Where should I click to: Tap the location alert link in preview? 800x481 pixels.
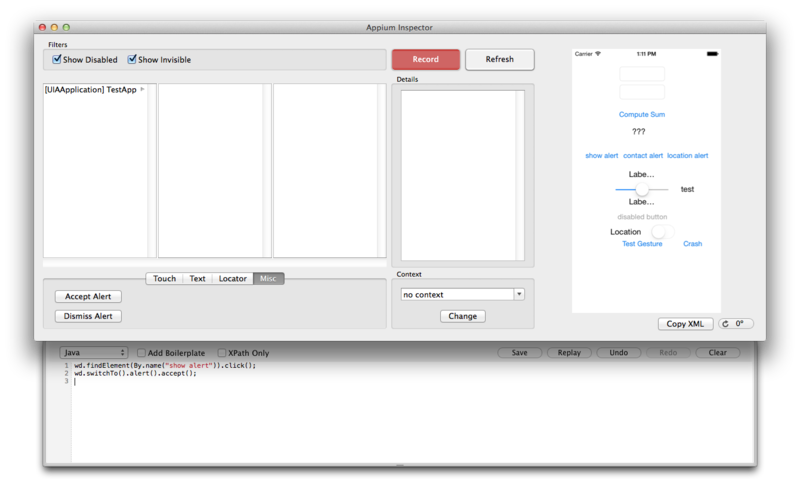pyautogui.click(x=687, y=156)
